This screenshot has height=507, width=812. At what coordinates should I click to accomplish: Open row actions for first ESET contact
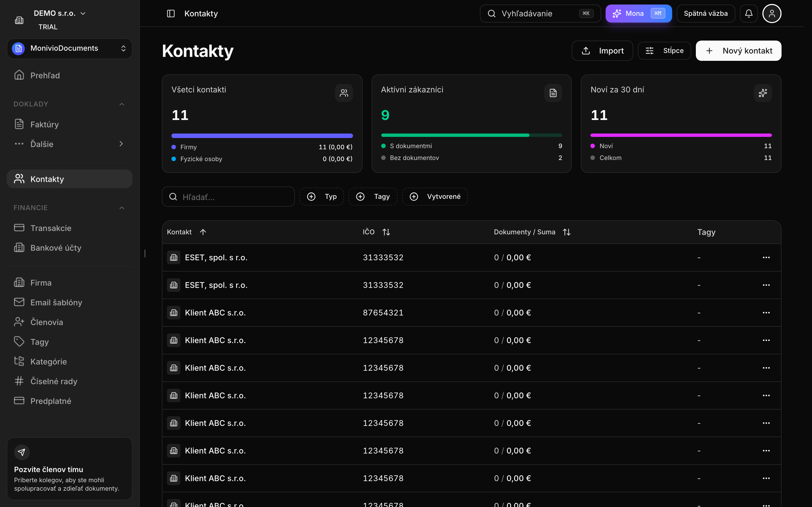click(766, 257)
